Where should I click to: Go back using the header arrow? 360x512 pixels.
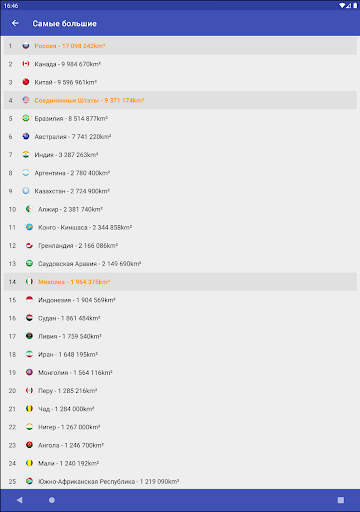click(x=15, y=23)
